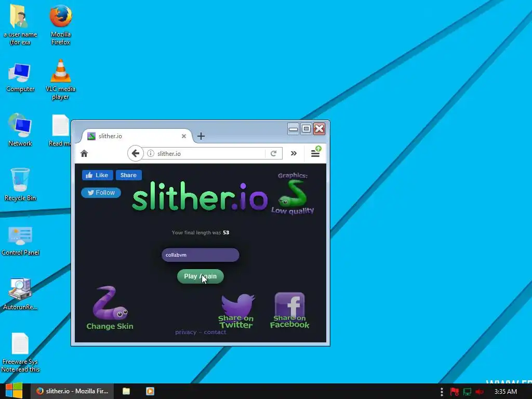Click the Facebook Share button

[129, 175]
